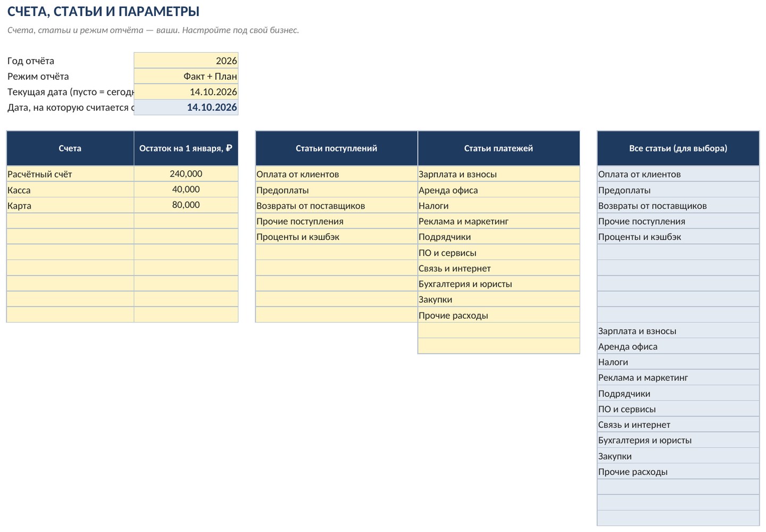
Task: Select 'Подрядчики' under Статьи платежей
Action: (498, 237)
